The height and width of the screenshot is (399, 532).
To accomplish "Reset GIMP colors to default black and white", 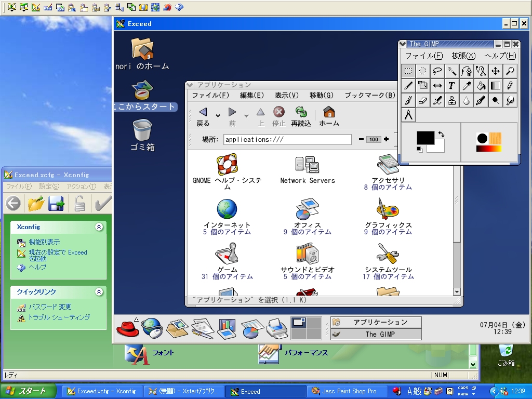I will point(420,149).
